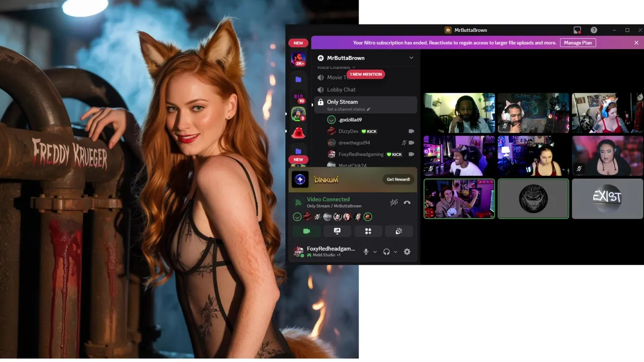
Task: Disconnect from voice with the hang-up icon
Action: tap(407, 203)
